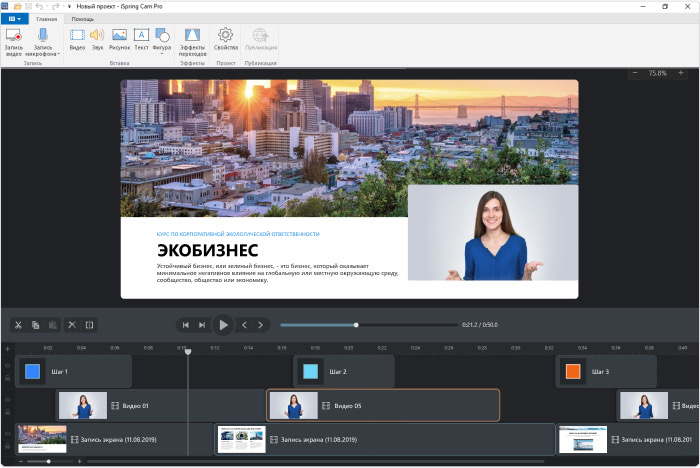This screenshot has height=468, width=700.
Task: Select the Шаг 2 clip
Action: pos(344,372)
